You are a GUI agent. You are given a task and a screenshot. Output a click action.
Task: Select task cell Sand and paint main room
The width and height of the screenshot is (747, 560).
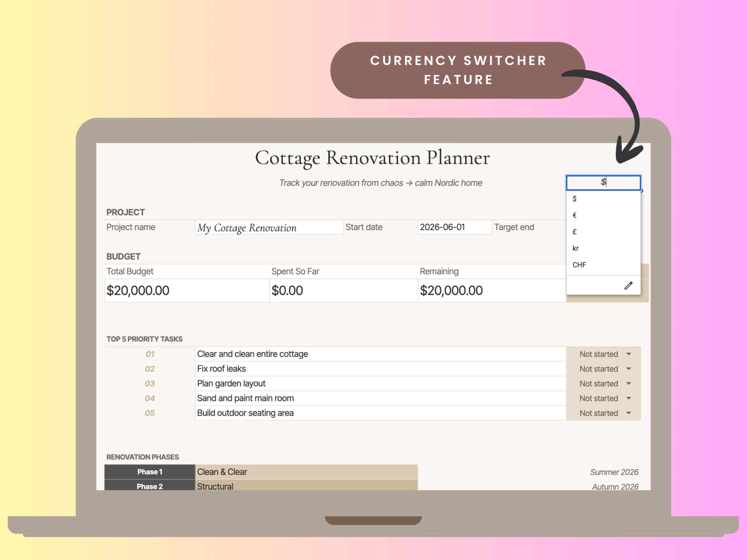tap(381, 398)
